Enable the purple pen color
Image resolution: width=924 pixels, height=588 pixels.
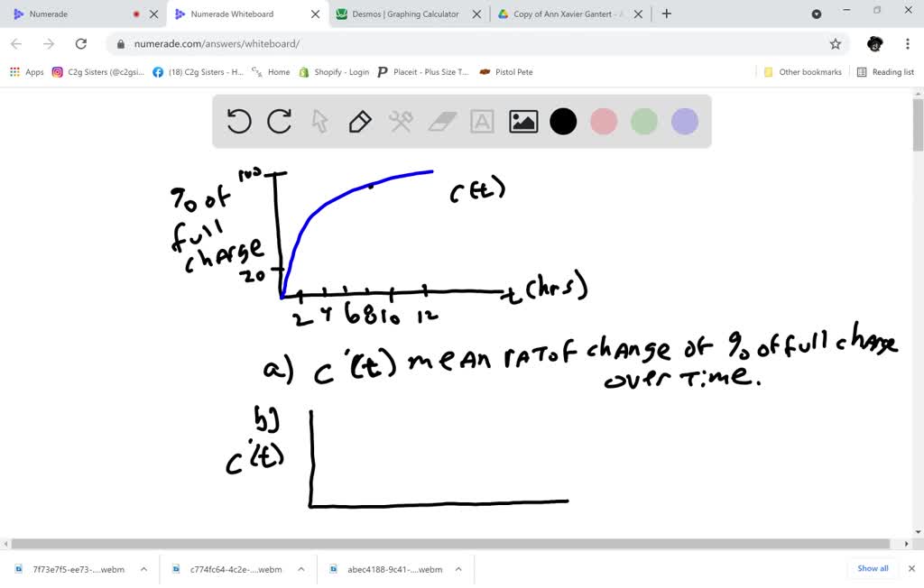pos(685,121)
